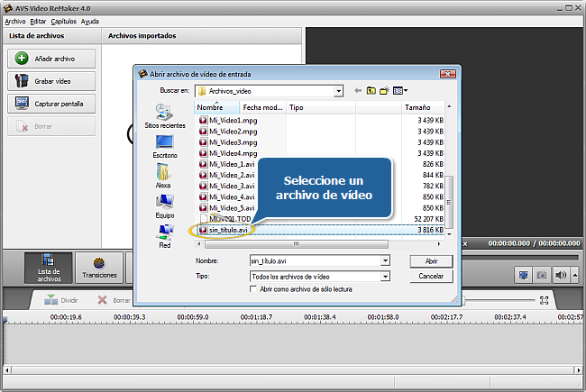Viewport: 586px width, 392px height.
Task: Open the Capítulos menu
Action: 63,21
